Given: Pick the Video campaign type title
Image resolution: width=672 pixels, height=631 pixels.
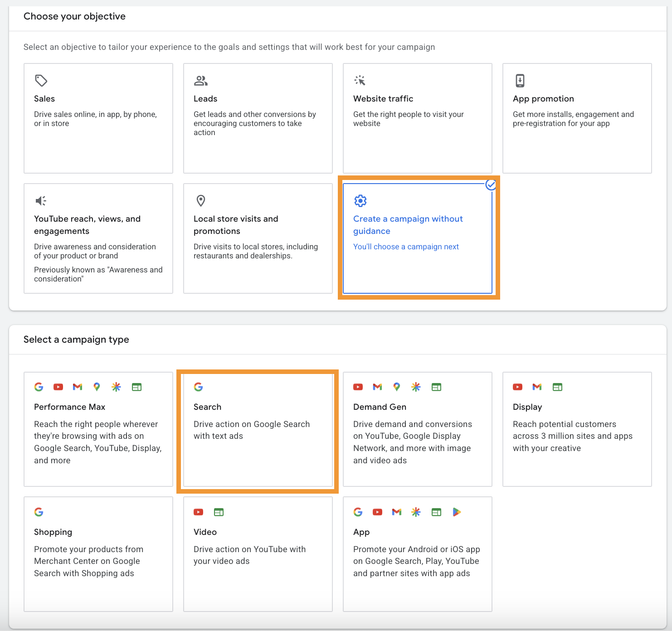Looking at the screenshot, I should [x=205, y=532].
